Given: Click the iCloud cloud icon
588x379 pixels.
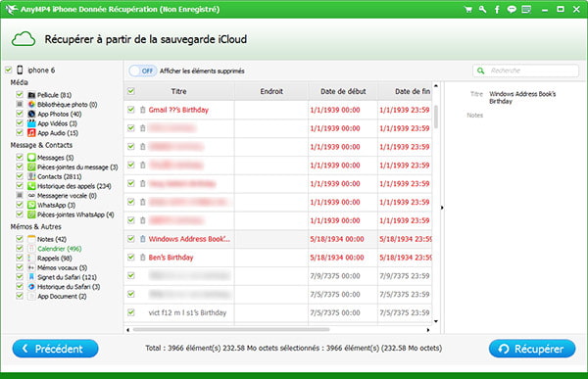Looking at the screenshot, I should [x=24, y=39].
